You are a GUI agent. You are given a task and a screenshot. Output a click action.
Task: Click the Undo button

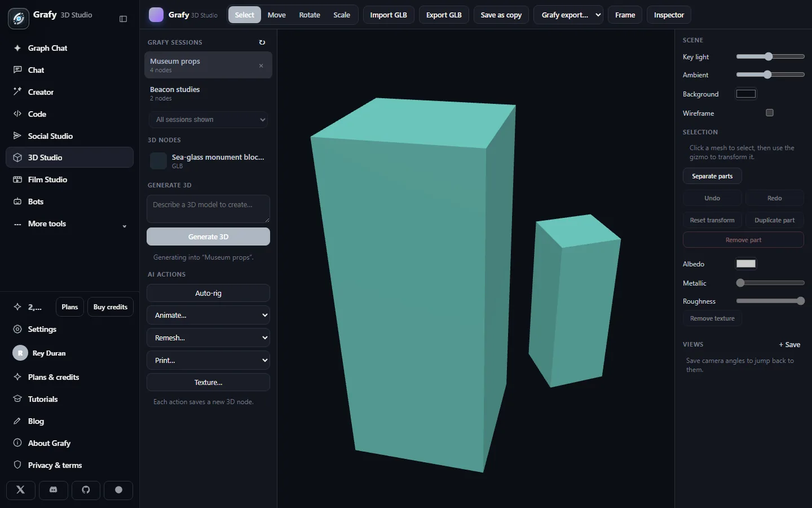(712, 198)
